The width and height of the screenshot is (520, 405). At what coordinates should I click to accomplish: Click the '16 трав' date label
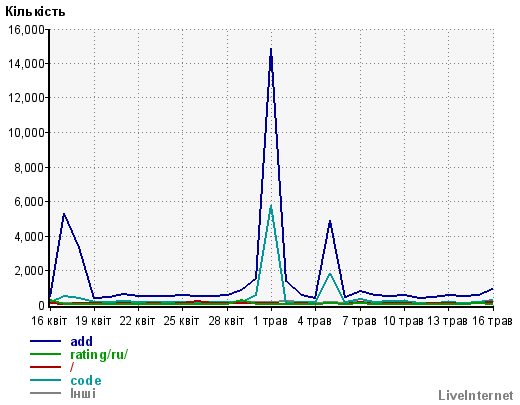click(x=492, y=321)
